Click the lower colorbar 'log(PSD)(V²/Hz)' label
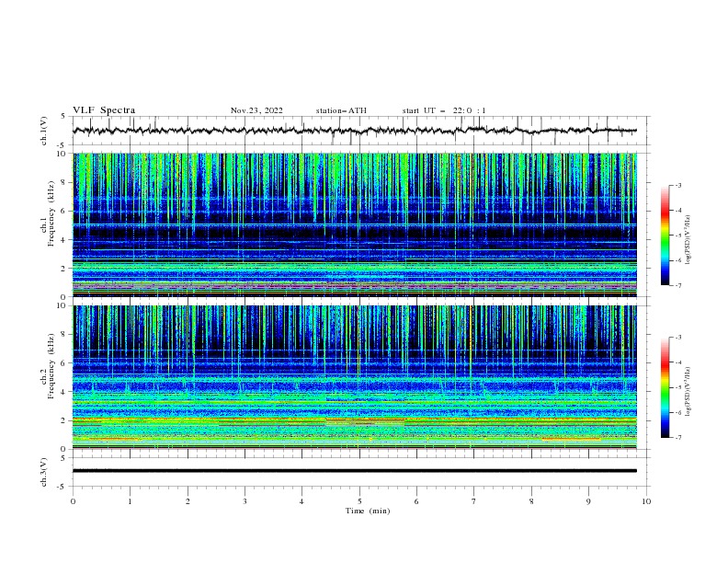The width and height of the screenshot is (728, 563). click(x=688, y=392)
